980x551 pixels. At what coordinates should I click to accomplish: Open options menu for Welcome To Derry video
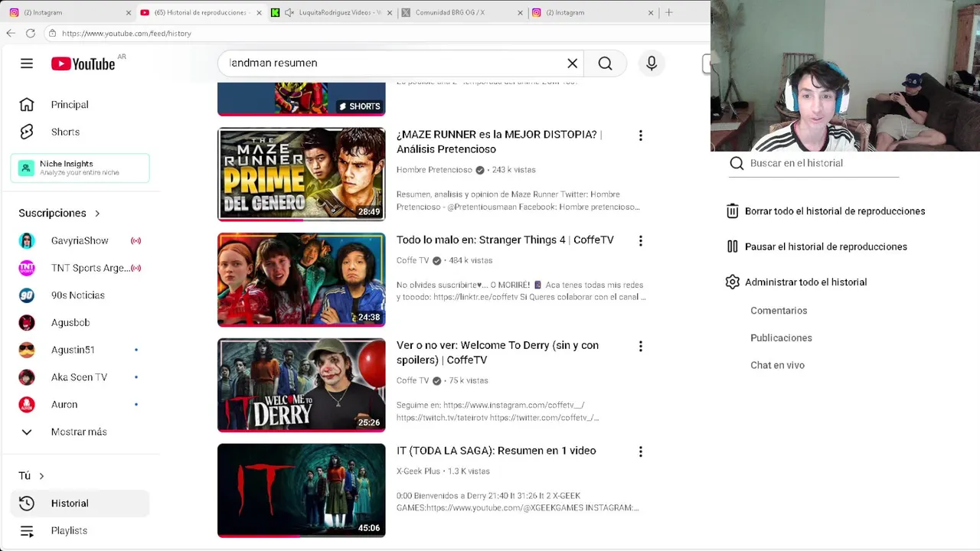[641, 346]
